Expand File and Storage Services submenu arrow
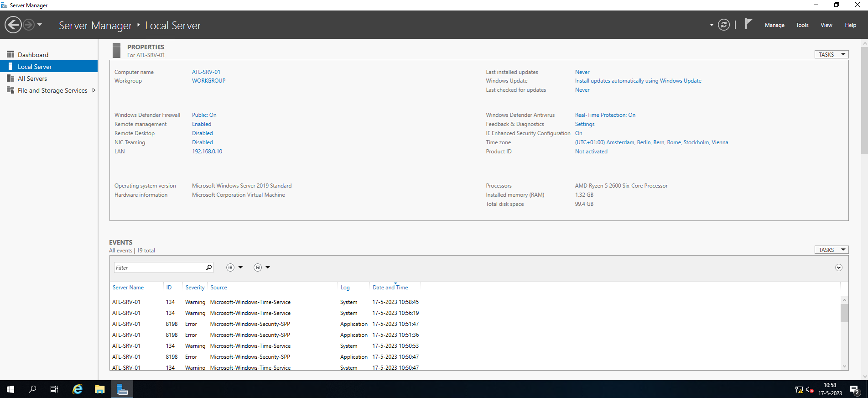 coord(94,90)
